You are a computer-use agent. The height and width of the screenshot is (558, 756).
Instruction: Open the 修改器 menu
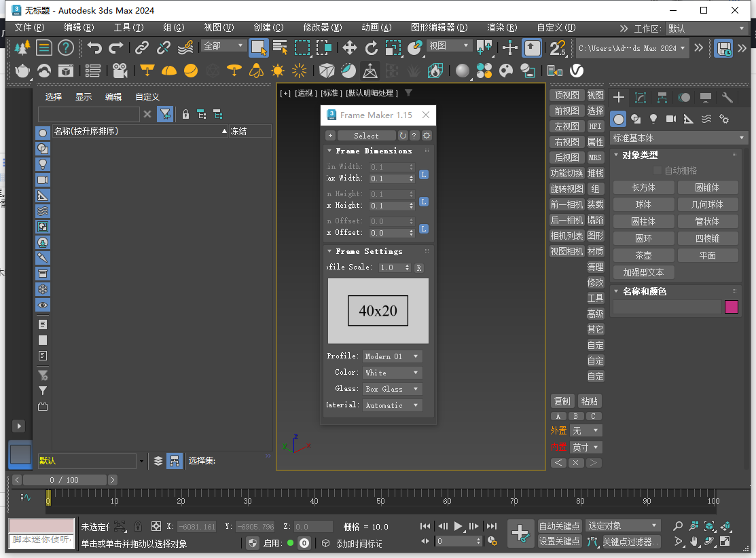[x=321, y=28]
